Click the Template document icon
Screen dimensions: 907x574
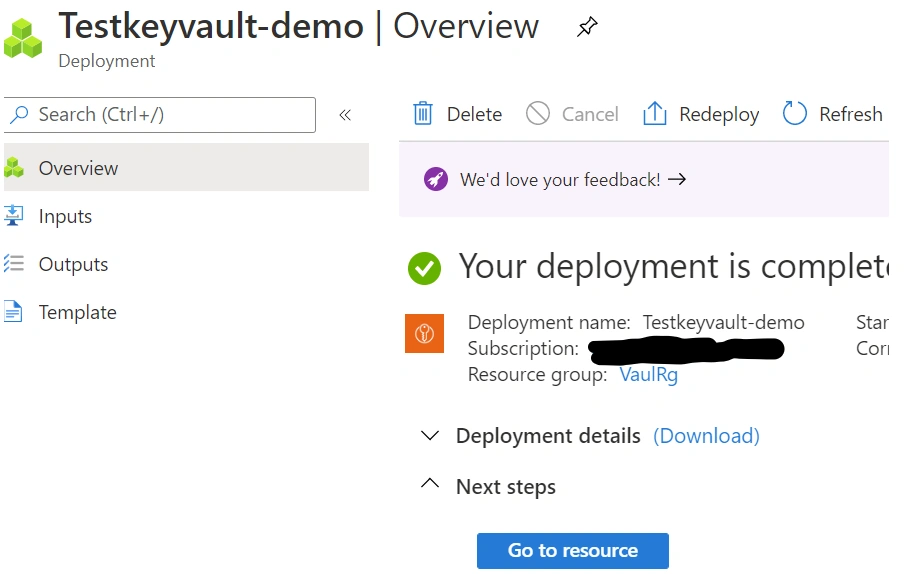tap(13, 311)
